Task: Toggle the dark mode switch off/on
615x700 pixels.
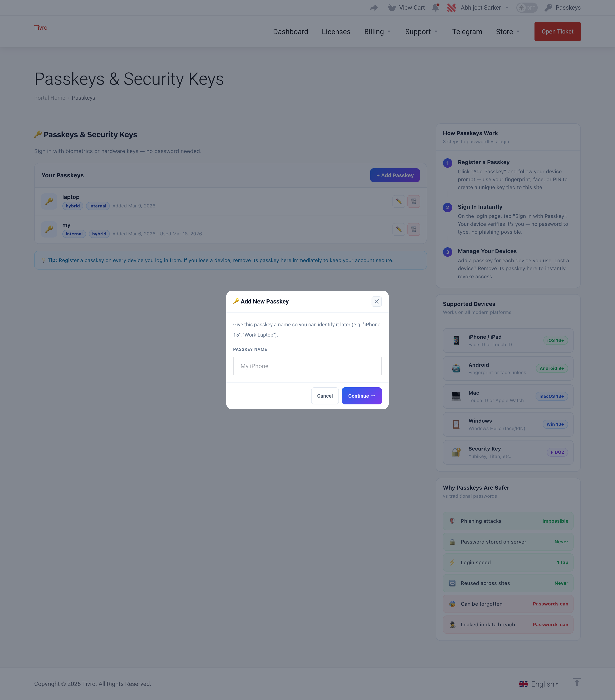Action: tap(527, 7)
